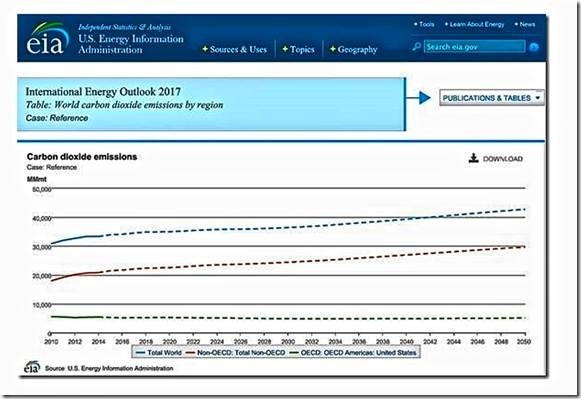Click the search magnifier icon
This screenshot has width=581, height=399.
(416, 47)
